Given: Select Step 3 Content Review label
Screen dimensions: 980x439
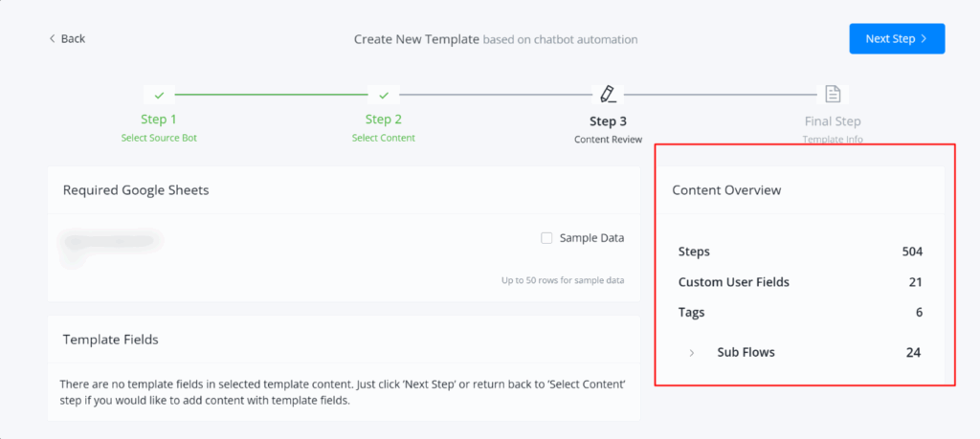Looking at the screenshot, I should click(608, 129).
